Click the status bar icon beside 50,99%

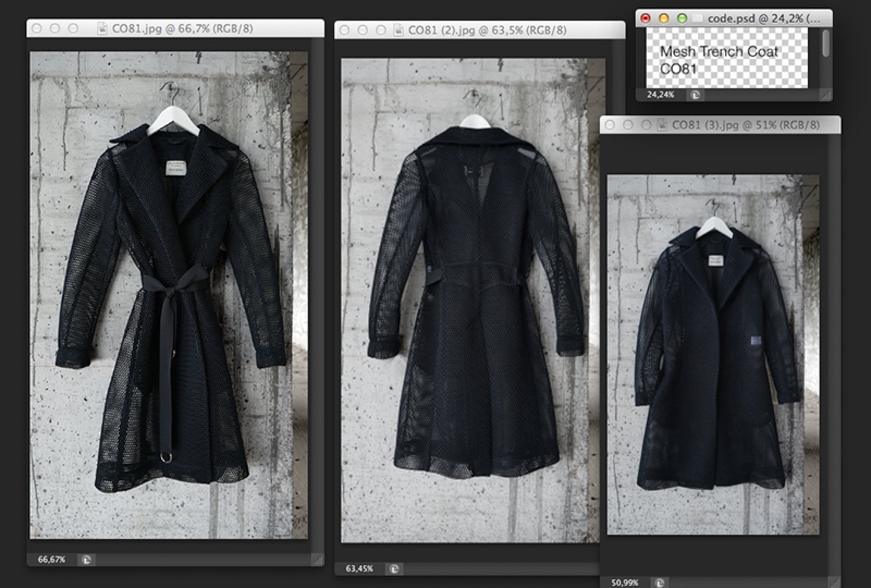point(660,583)
